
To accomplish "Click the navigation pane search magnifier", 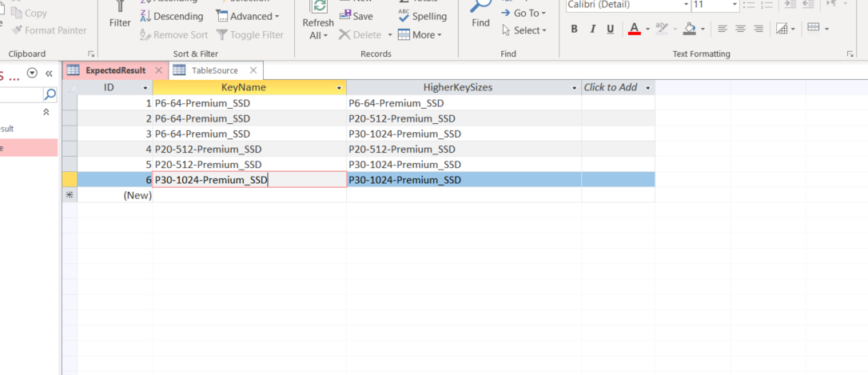I will (x=50, y=95).
